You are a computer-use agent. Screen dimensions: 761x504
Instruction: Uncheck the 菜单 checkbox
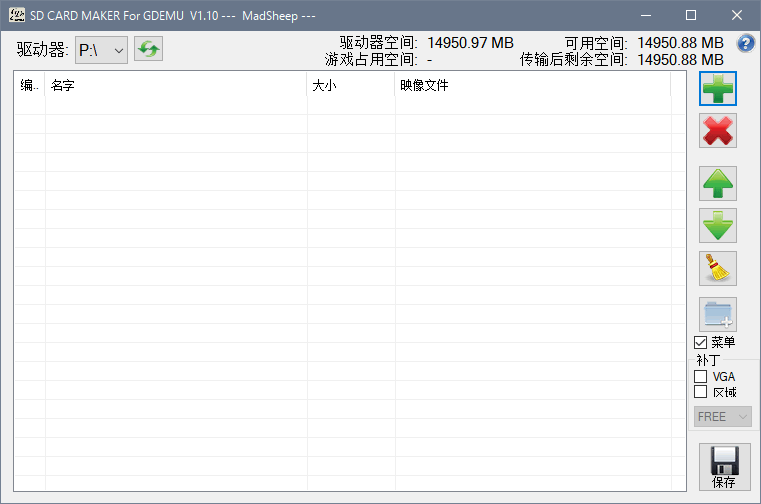pos(701,343)
